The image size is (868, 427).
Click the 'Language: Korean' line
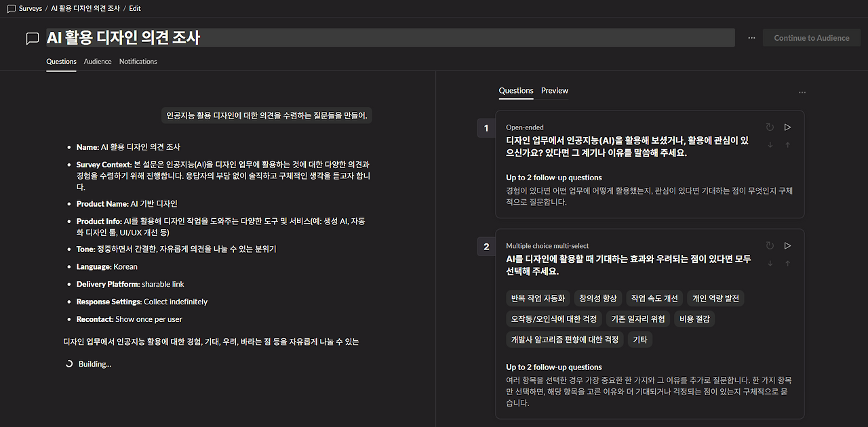(107, 266)
